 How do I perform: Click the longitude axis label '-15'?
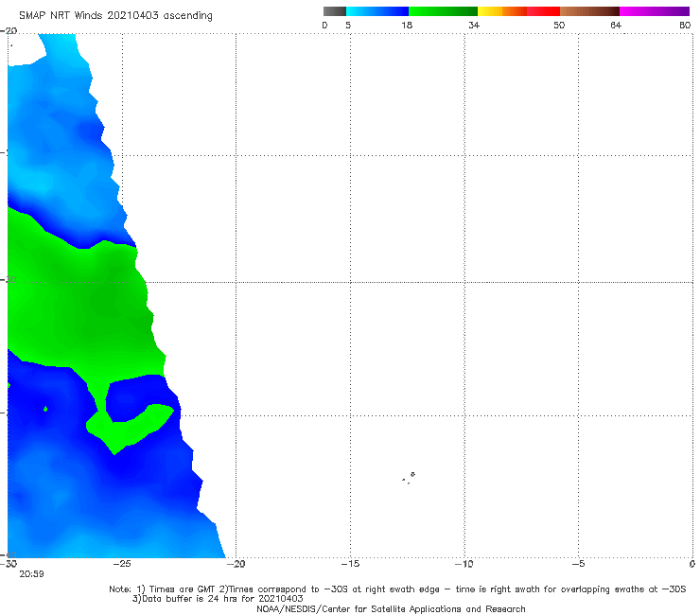click(350, 564)
